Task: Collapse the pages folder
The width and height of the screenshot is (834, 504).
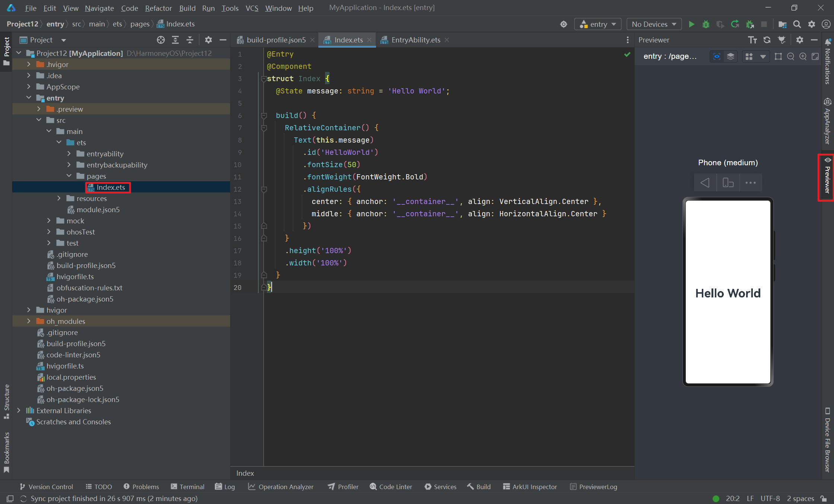Action: [69, 176]
